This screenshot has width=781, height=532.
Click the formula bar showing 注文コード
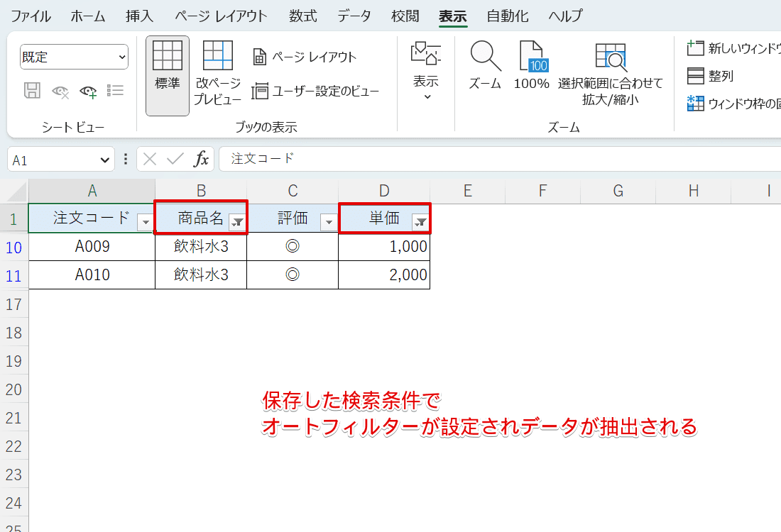click(500, 159)
